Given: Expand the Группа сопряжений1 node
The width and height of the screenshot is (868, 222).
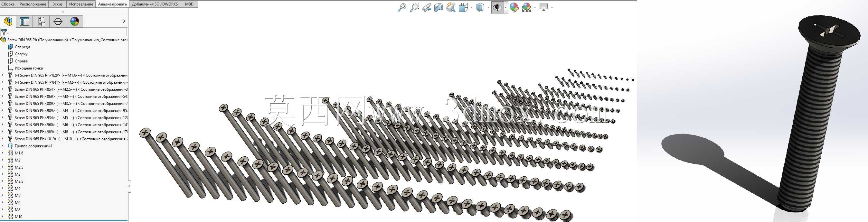Looking at the screenshot, I should [3, 146].
